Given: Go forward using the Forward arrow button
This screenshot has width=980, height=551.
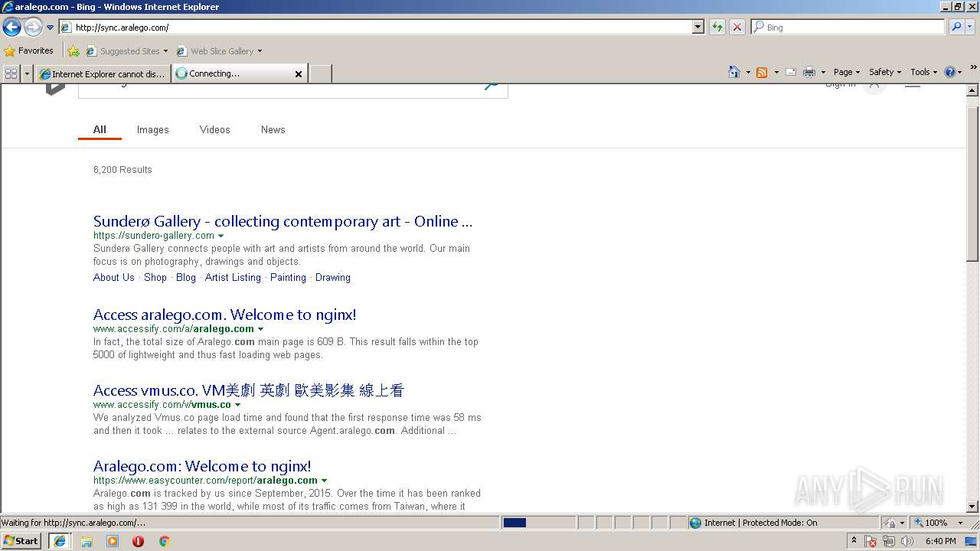Looking at the screenshot, I should click(x=33, y=28).
